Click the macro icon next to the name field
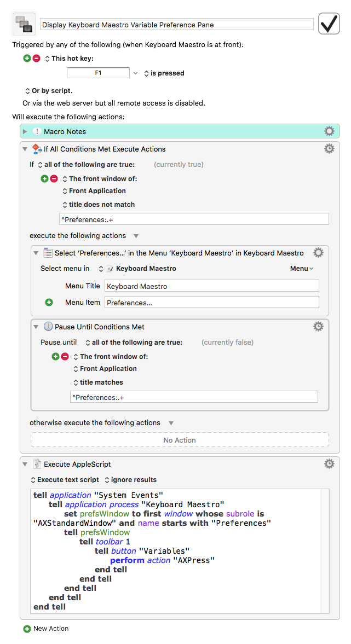This screenshot has width=351, height=644. click(24, 24)
